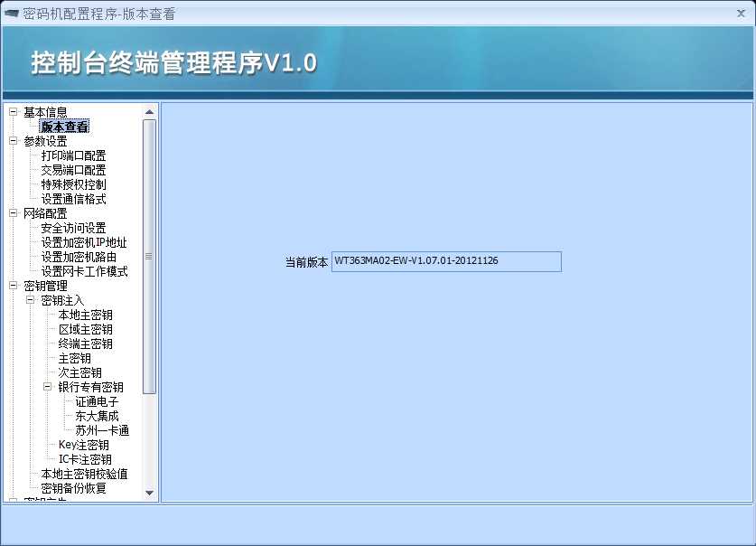This screenshot has width=756, height=546.
Task: Click the 参数设置 category label
Action: click(45, 141)
